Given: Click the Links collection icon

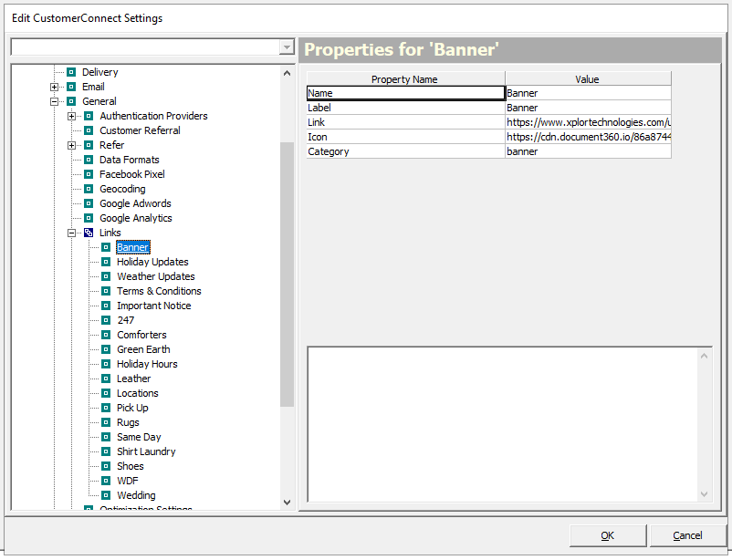Looking at the screenshot, I should pyautogui.click(x=89, y=233).
